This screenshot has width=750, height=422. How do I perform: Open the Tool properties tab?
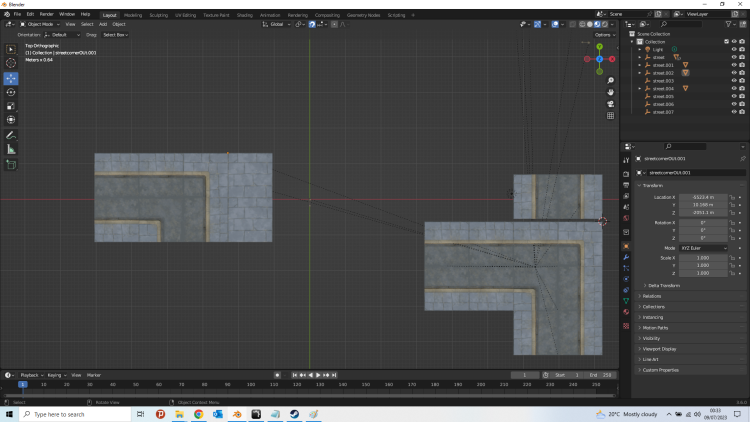pyautogui.click(x=626, y=160)
